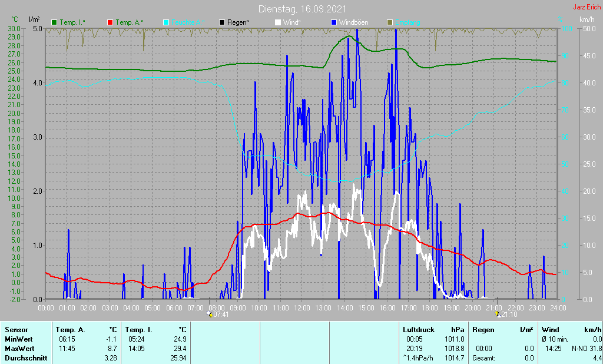
Task: Click the indoor average value '25.94'
Action: tap(178, 358)
